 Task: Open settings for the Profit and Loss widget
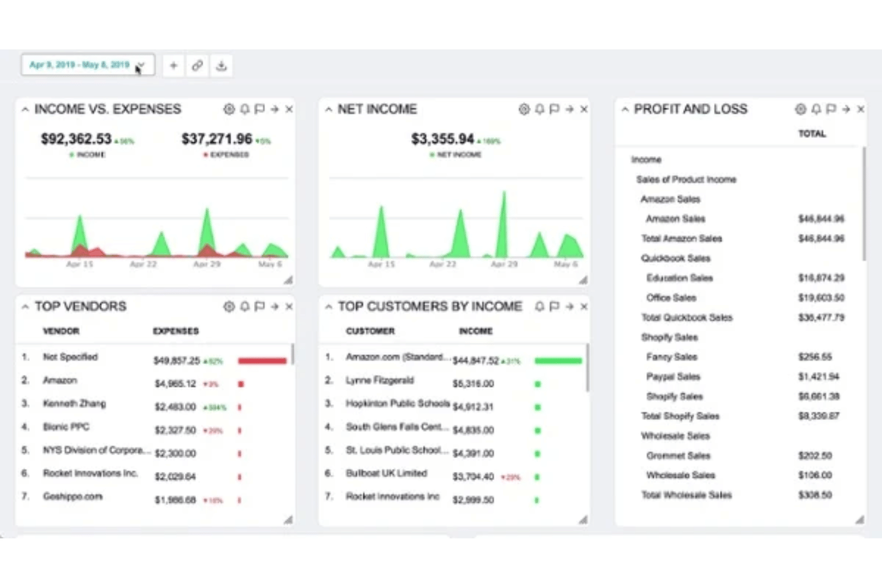pos(800,109)
